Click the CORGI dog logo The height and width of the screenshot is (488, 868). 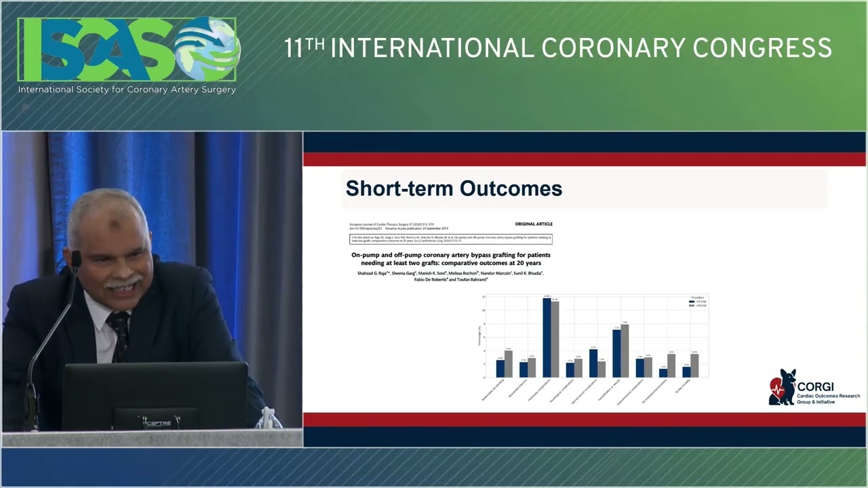click(782, 387)
